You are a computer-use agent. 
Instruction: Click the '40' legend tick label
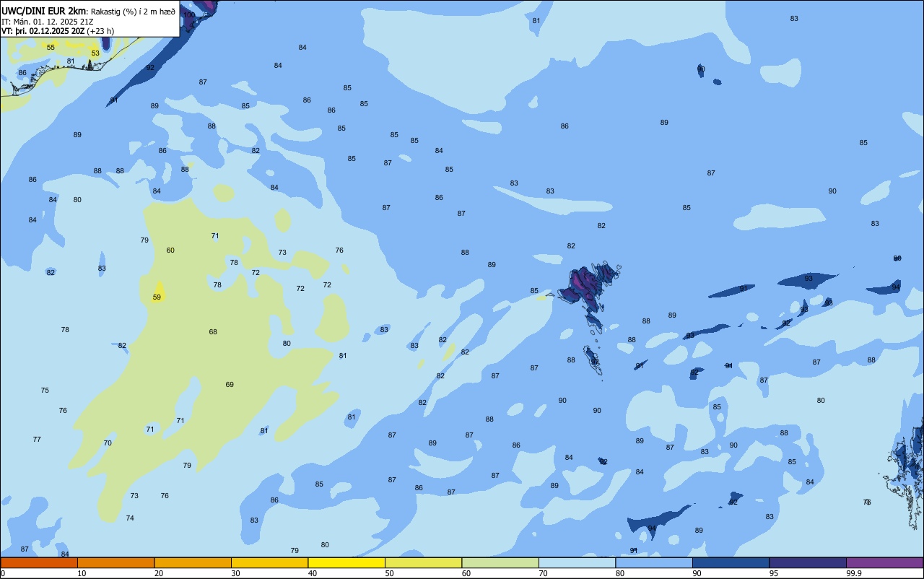[313, 573]
